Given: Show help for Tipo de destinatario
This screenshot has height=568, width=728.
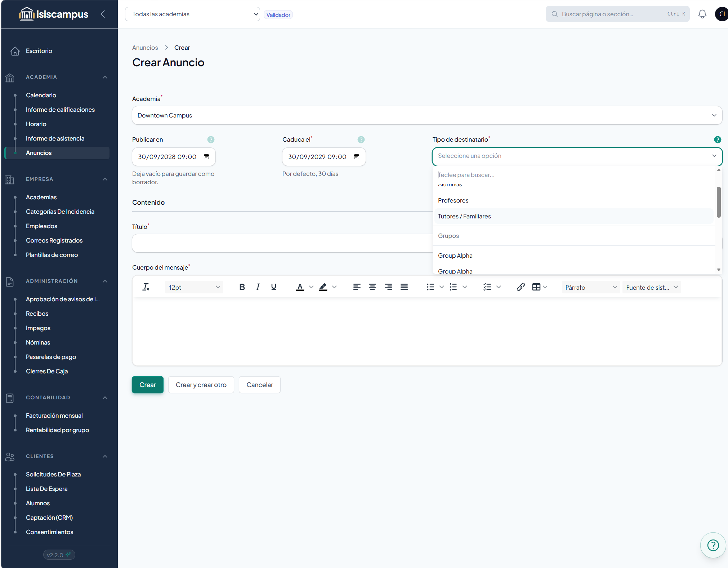Looking at the screenshot, I should tap(718, 139).
